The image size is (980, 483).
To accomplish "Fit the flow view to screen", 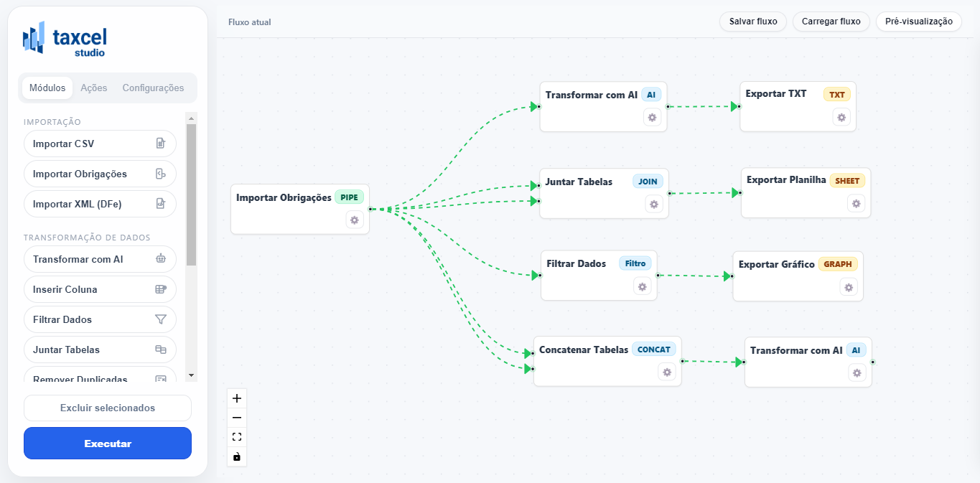I will click(237, 437).
